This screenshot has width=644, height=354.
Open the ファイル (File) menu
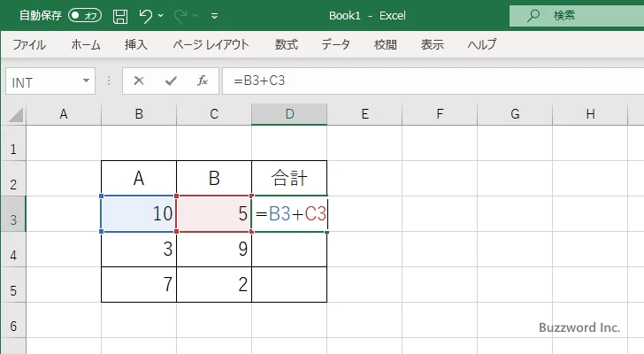(29, 44)
